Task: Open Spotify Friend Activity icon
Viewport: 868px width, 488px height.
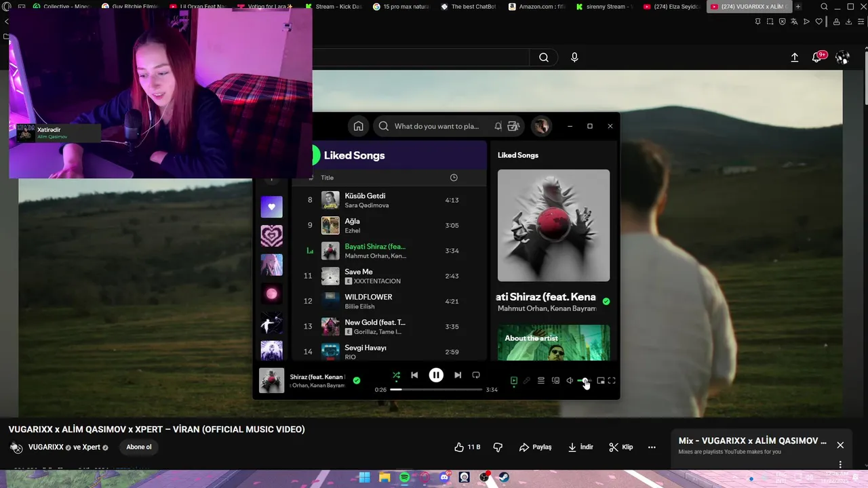Action: tap(513, 126)
